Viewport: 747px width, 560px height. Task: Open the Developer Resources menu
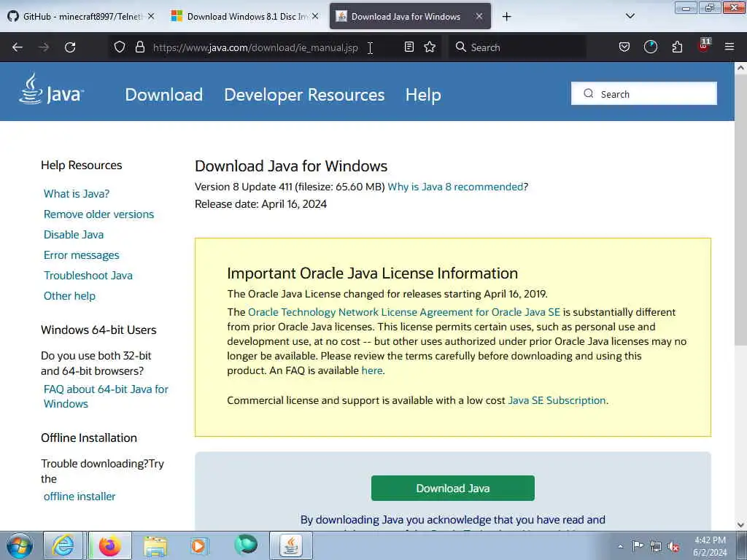(x=304, y=95)
